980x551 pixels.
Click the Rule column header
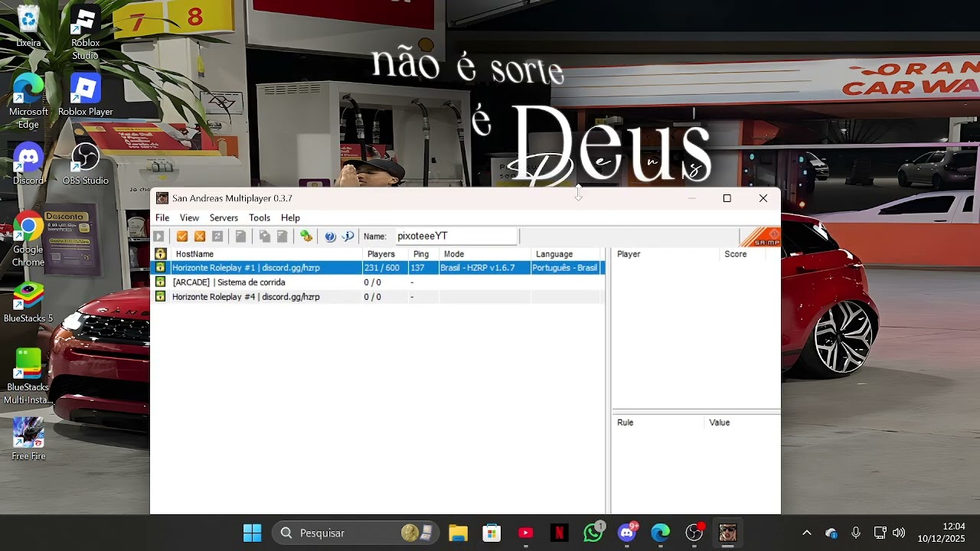[x=658, y=422]
